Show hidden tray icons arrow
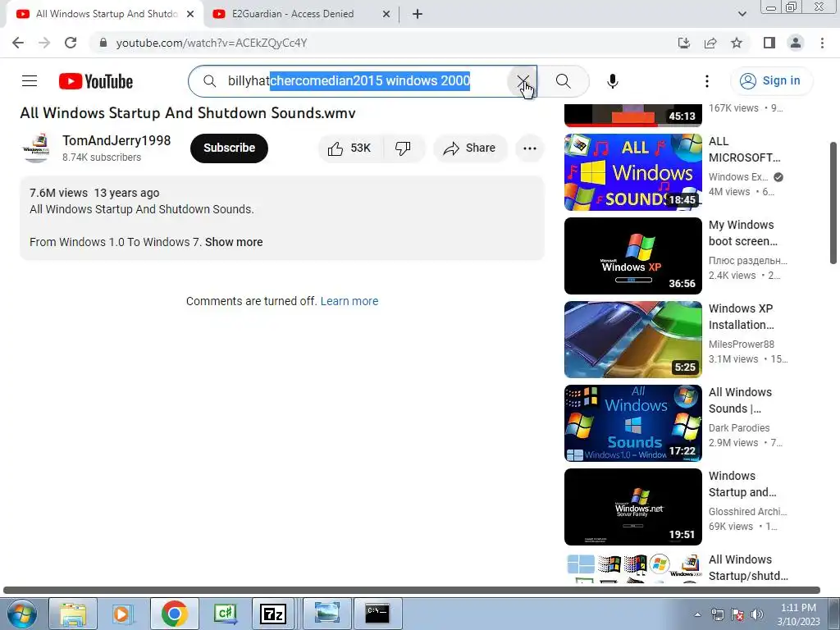Screen dimensions: 840x630 click(x=697, y=615)
